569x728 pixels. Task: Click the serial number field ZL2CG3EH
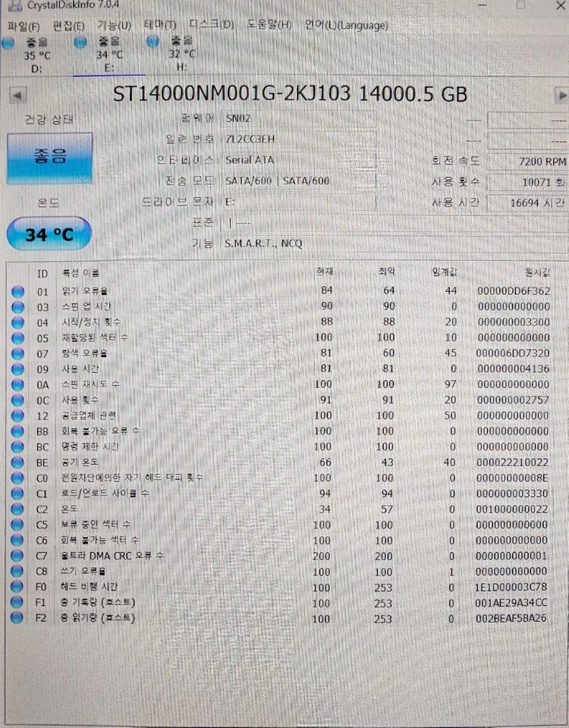pos(299,140)
